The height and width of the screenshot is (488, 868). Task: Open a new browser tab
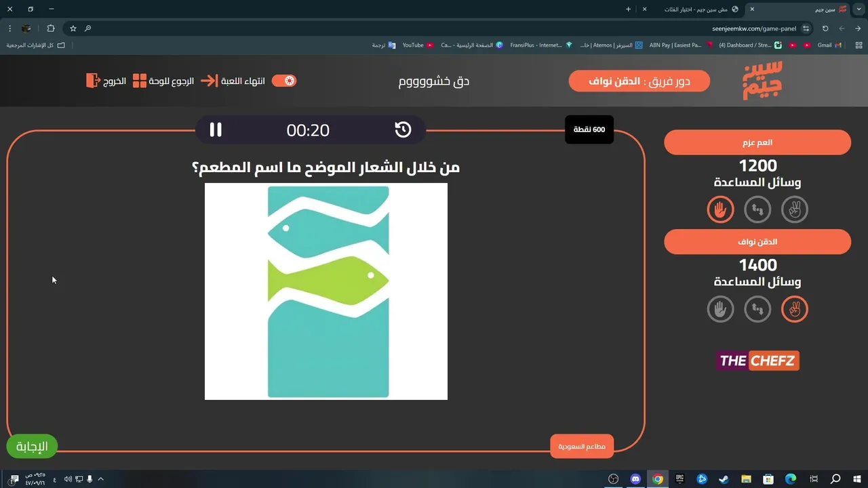(x=628, y=9)
